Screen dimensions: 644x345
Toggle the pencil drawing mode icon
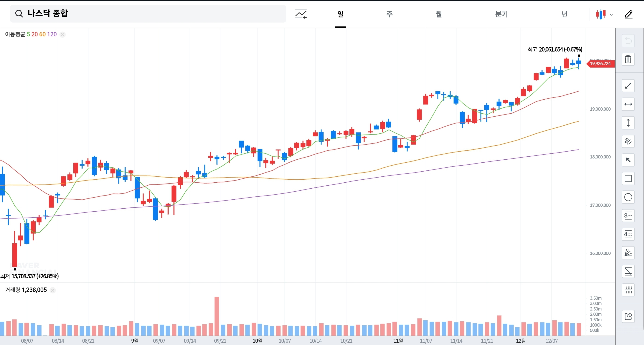(x=629, y=14)
